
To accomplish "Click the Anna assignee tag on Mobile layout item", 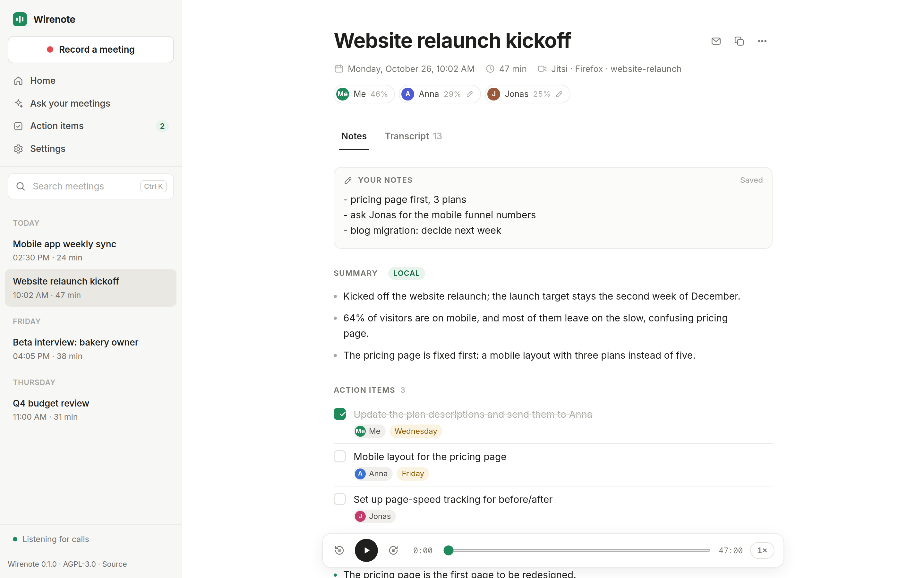I will tap(373, 474).
